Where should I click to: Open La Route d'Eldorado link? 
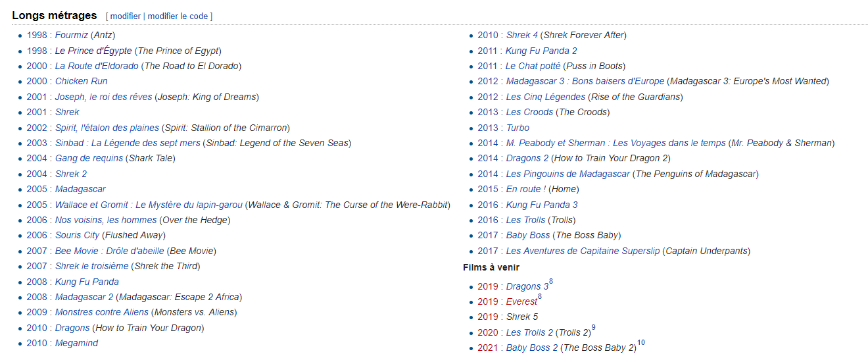pos(97,66)
